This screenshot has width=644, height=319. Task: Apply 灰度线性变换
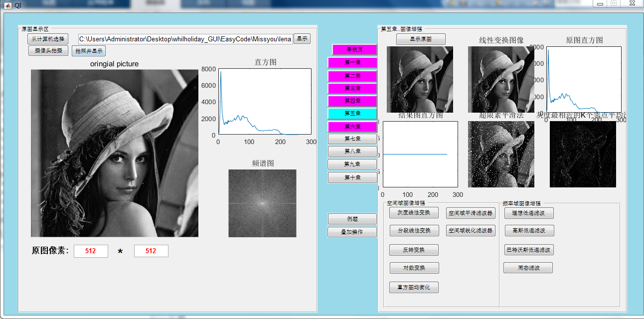coord(414,213)
